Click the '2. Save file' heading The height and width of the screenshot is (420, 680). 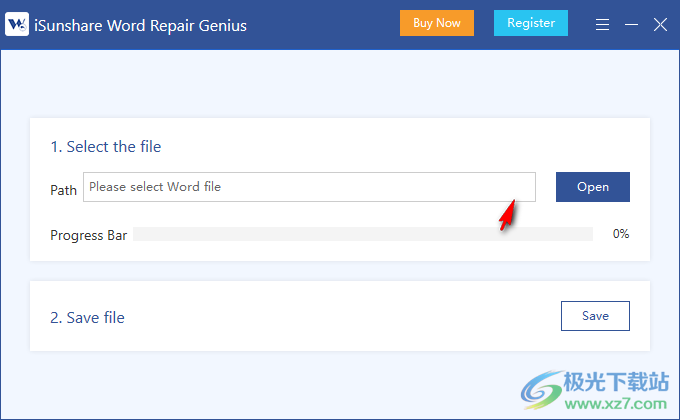(x=88, y=318)
